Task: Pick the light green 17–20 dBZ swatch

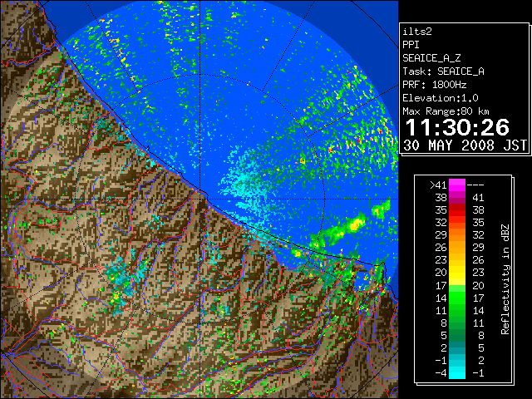Action: [457, 285]
